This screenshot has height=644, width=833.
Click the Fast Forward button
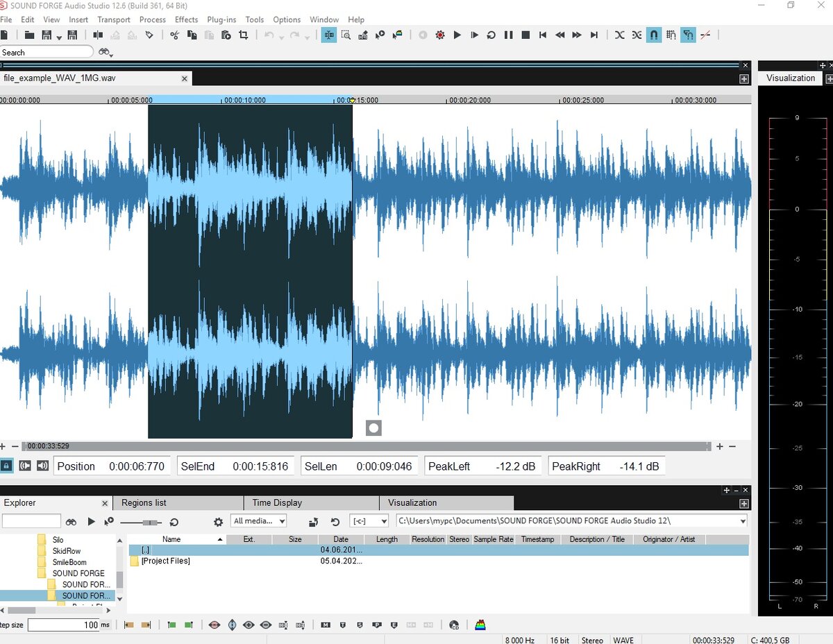click(x=577, y=35)
